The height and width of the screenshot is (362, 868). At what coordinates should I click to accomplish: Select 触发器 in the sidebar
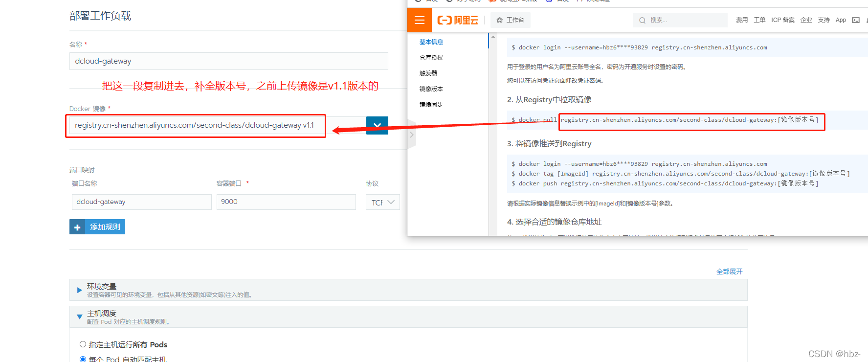tap(428, 73)
